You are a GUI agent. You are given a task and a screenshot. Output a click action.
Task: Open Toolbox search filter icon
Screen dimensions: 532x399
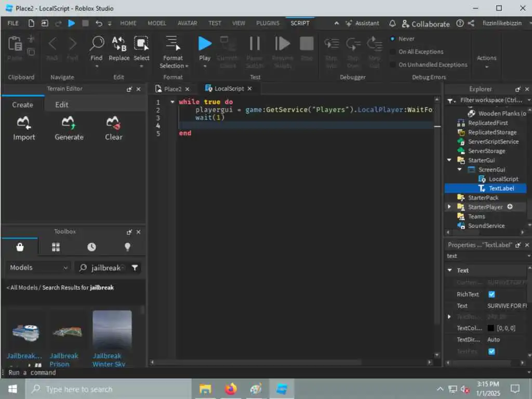(135, 268)
